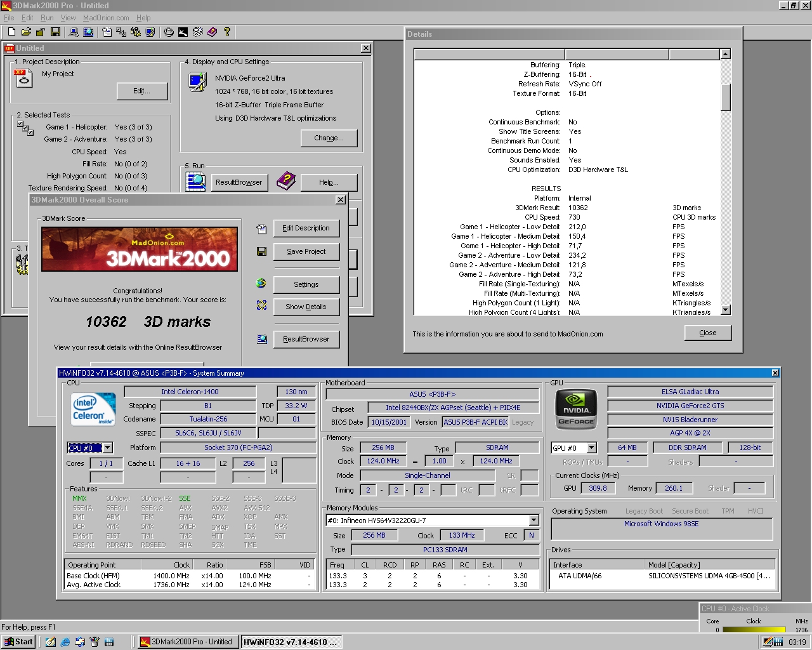Click Details list scrollbar up arrow

726,54
